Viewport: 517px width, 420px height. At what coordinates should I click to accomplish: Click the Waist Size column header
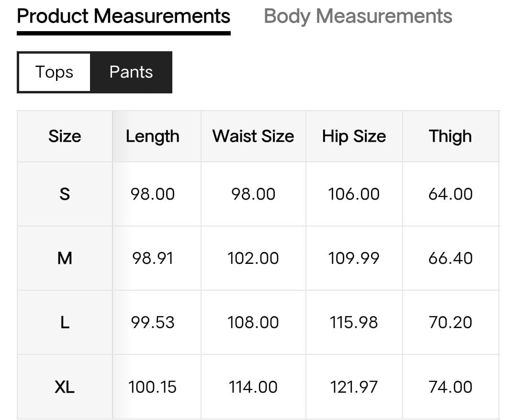tap(253, 136)
